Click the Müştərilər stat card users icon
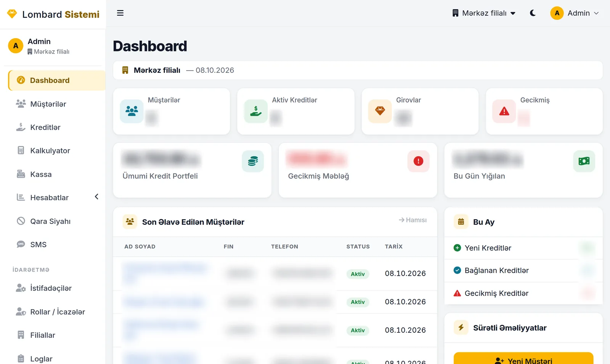Image resolution: width=610 pixels, height=364 pixels. click(132, 111)
